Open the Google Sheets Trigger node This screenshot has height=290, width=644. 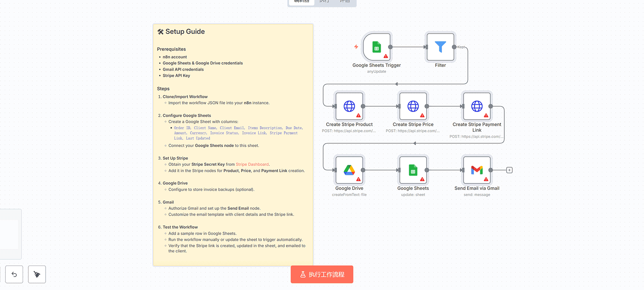tap(376, 47)
